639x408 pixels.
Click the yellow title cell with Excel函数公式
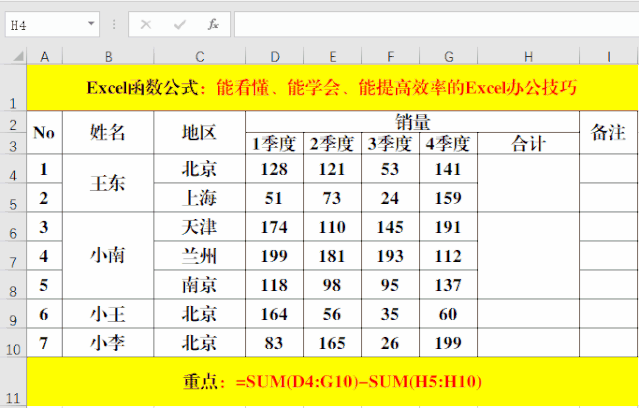click(332, 88)
